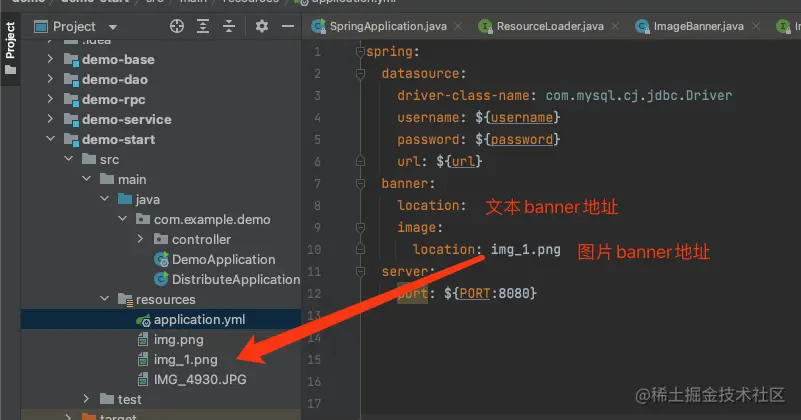801x420 pixels.
Task: Select the img.png file
Action: pyautogui.click(x=178, y=339)
